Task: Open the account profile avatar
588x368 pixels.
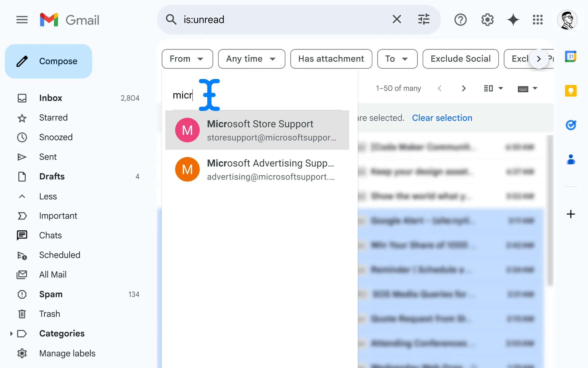Action: pyautogui.click(x=567, y=20)
